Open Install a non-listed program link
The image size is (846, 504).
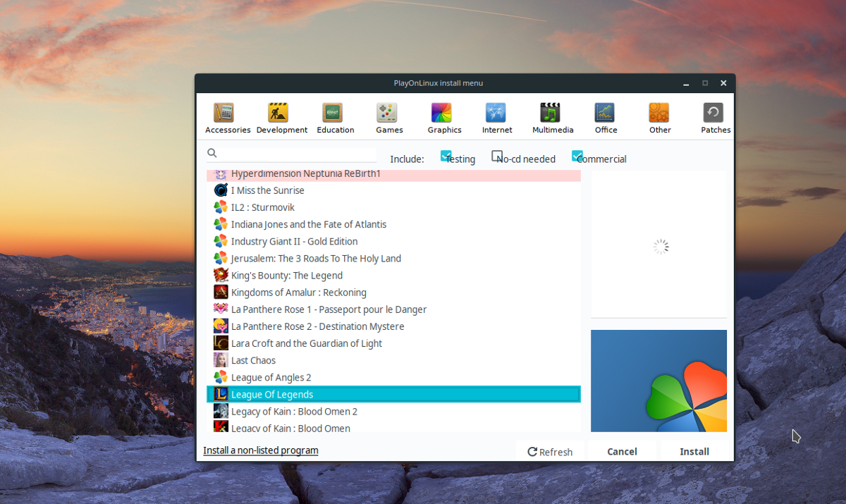pyautogui.click(x=261, y=450)
